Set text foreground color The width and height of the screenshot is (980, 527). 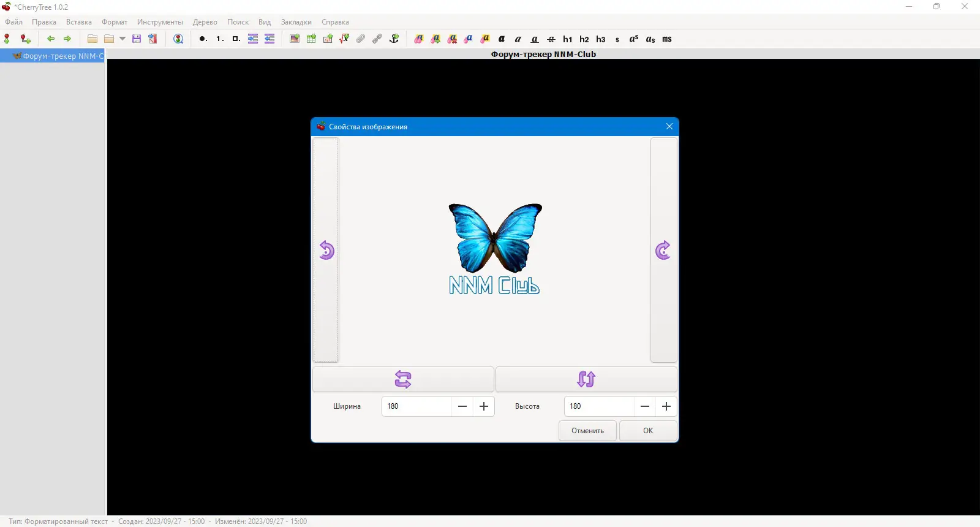pos(469,39)
